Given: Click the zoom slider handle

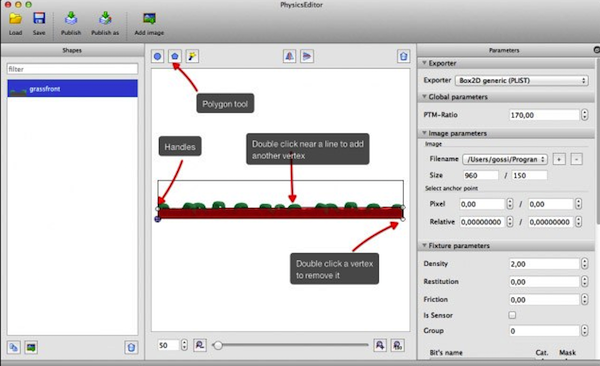Looking at the screenshot, I should click(x=218, y=345).
